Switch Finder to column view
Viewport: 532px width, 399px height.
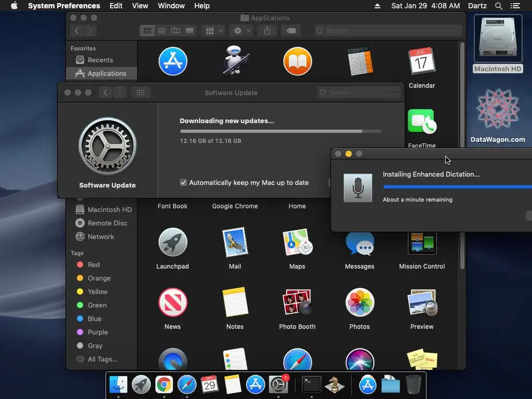[x=176, y=31]
